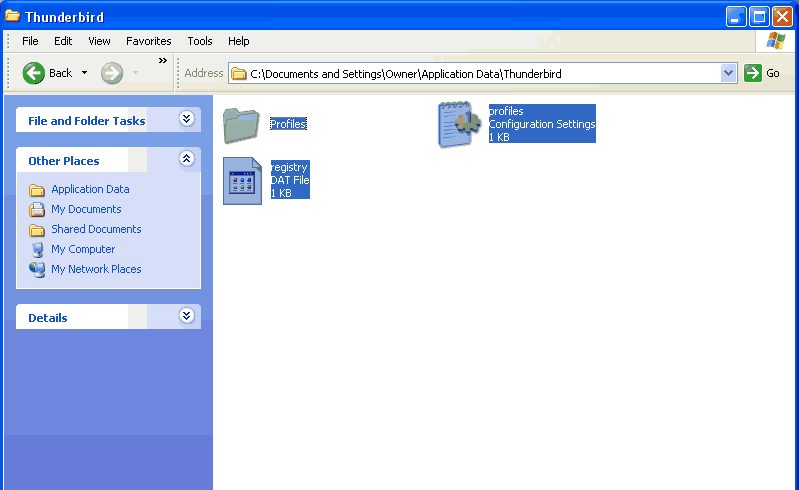Maximize the Thunderbird window
This screenshot has width=799, height=490.
pyautogui.click(x=759, y=17)
